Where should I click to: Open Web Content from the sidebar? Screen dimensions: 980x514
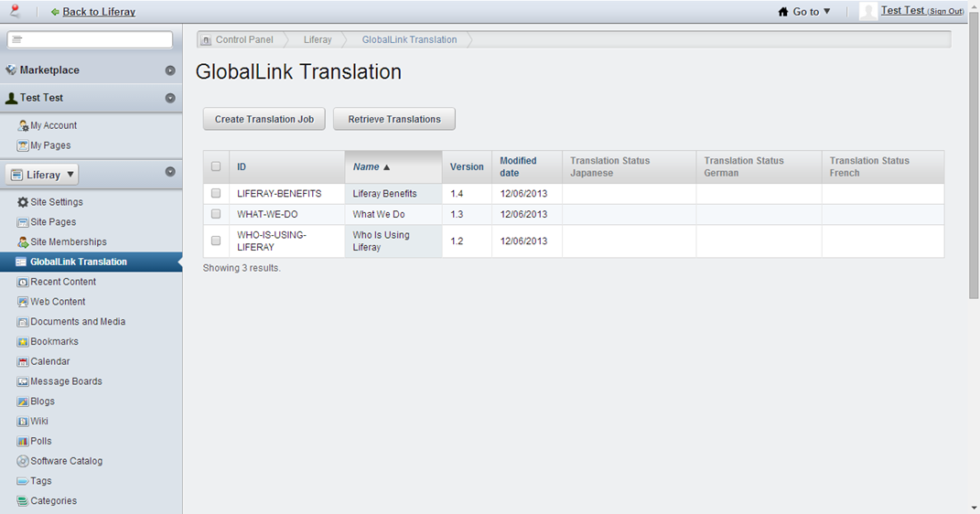pos(58,302)
